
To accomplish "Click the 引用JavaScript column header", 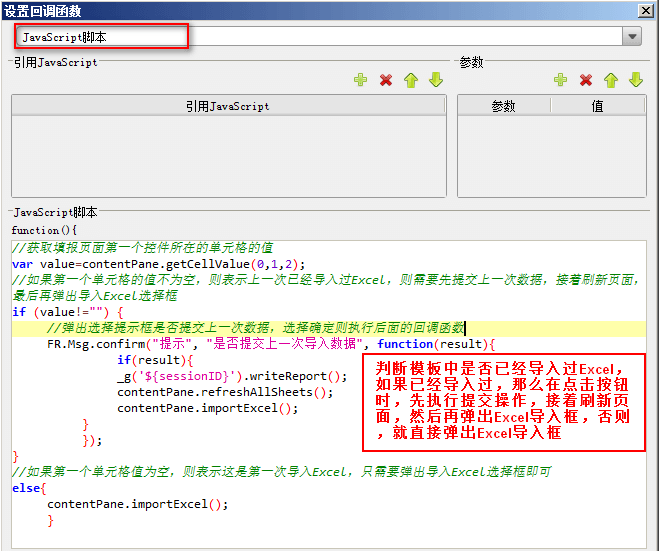I will tap(228, 106).
